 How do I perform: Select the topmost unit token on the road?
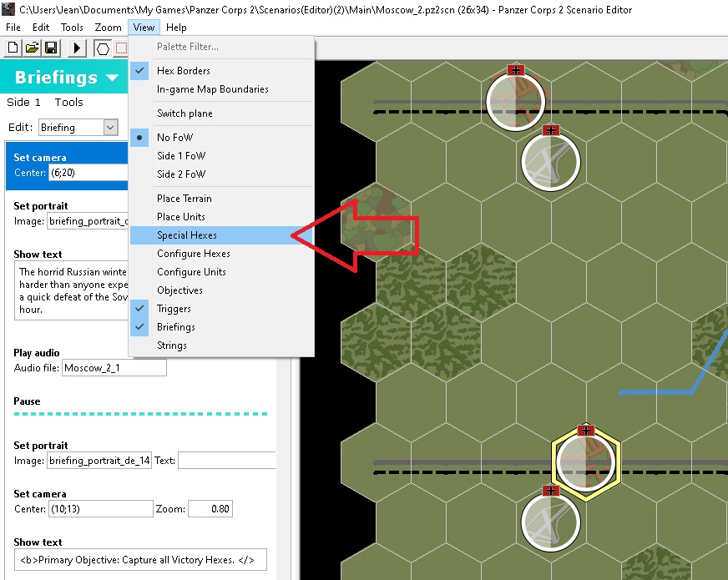tap(515, 100)
